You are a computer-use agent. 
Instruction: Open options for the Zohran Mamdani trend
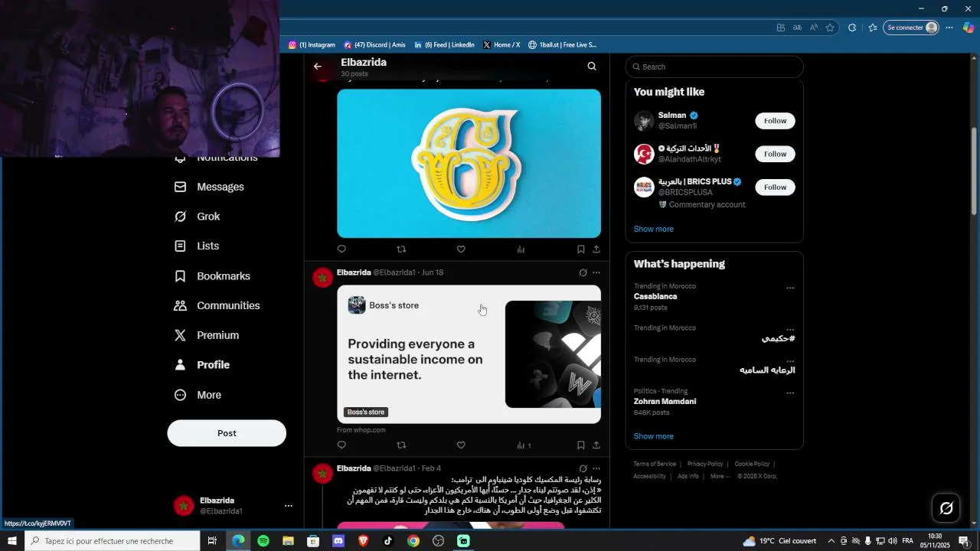790,393
